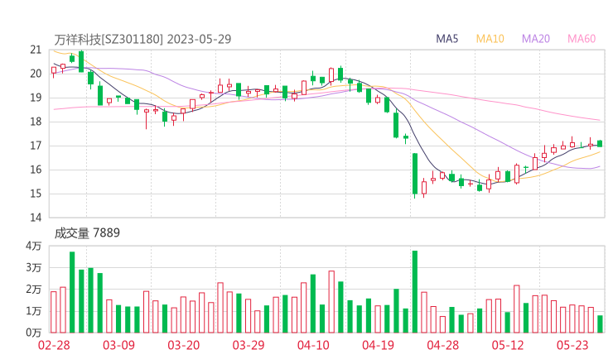Click the first red volume bar at chart start

point(54,312)
